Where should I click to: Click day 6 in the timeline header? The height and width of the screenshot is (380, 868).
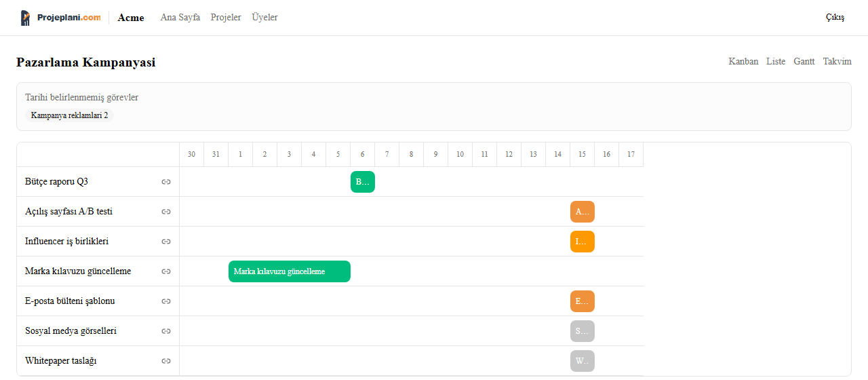[363, 155]
